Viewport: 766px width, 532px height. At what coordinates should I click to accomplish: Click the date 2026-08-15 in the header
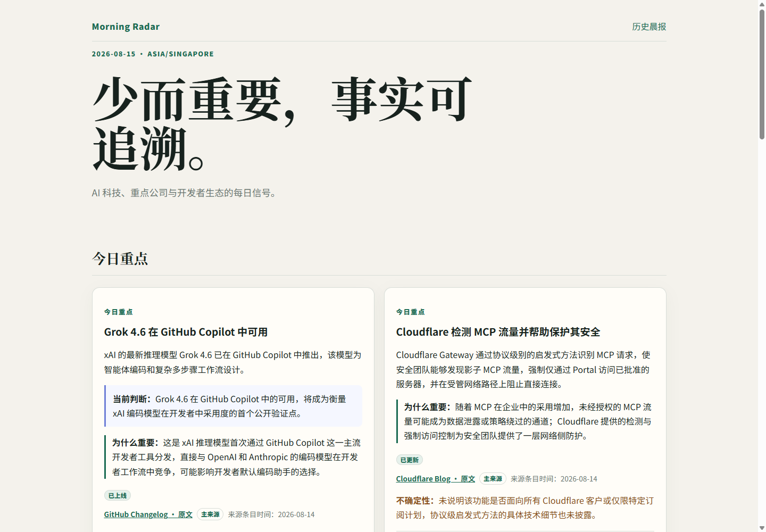click(114, 54)
